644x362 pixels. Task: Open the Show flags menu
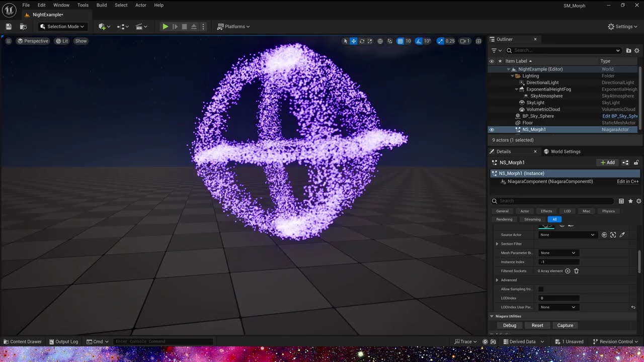(81, 41)
